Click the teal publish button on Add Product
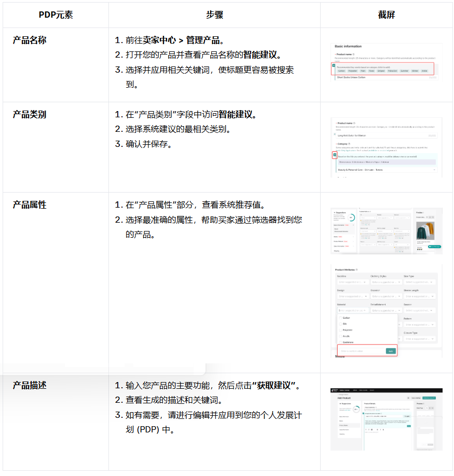This screenshot has width=454, height=476. [428, 398]
